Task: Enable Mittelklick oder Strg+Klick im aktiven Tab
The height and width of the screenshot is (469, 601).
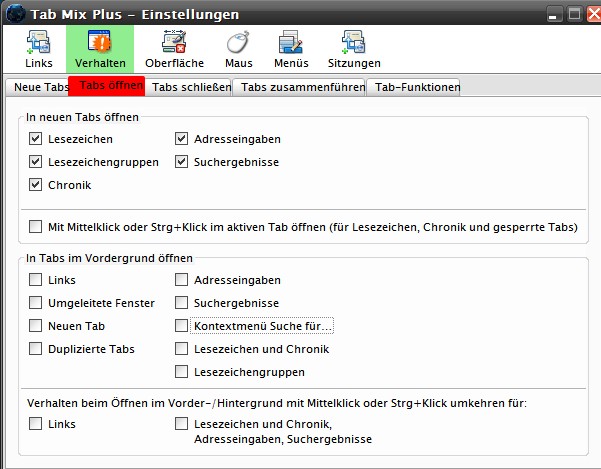Action: [36, 226]
